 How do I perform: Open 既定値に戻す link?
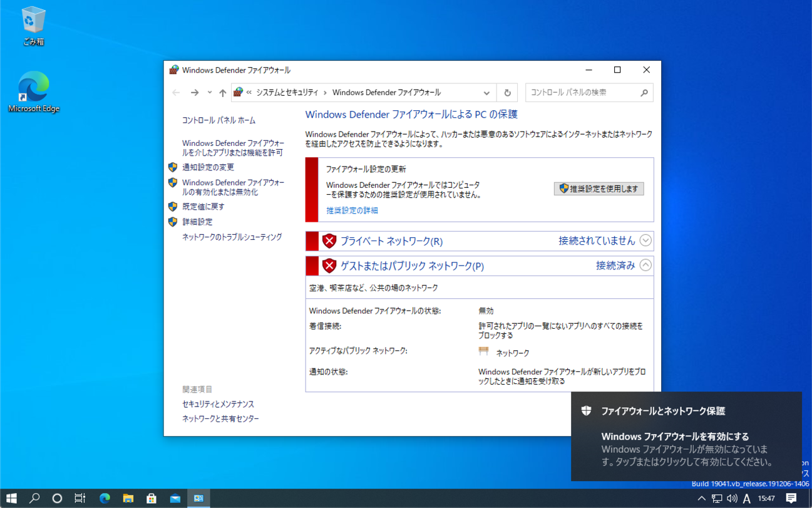pyautogui.click(x=203, y=207)
